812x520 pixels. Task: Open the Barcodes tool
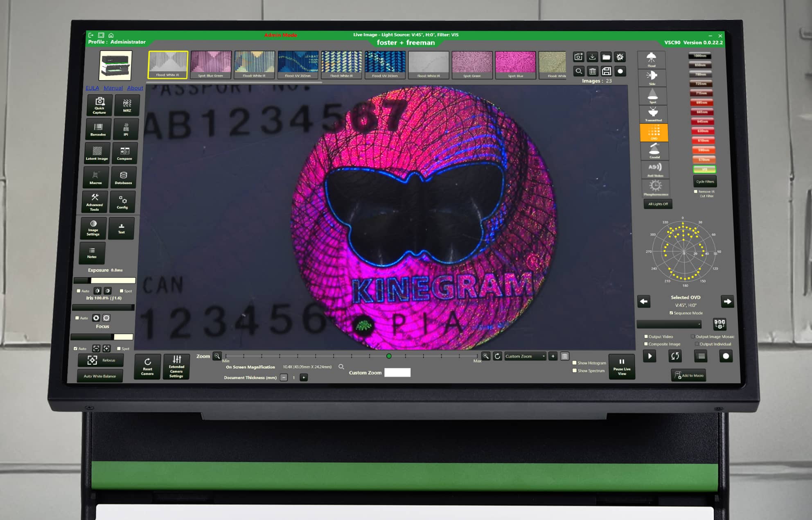98,129
